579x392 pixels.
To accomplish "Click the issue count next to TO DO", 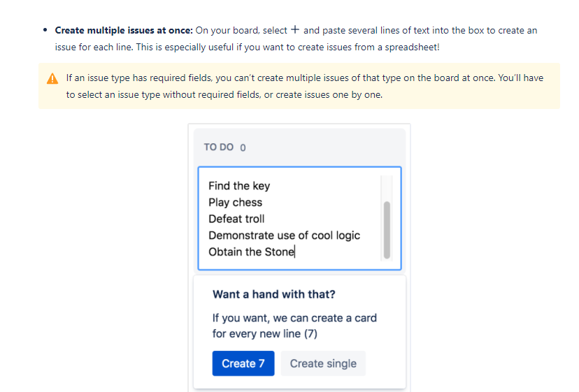I will [243, 147].
